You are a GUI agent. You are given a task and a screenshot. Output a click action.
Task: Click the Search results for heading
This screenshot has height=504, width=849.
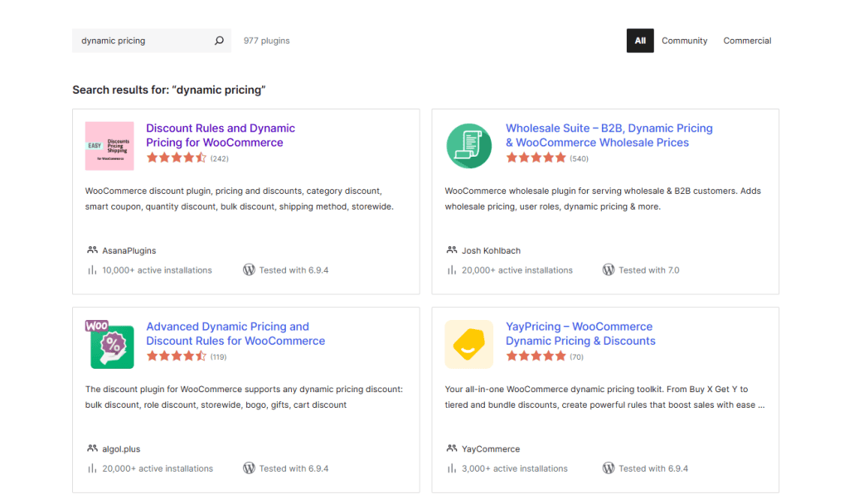(169, 90)
